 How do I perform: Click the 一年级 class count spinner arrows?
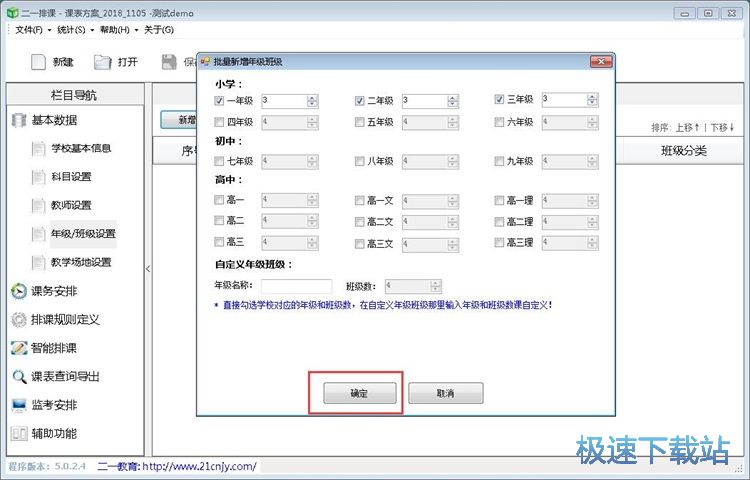tap(312, 101)
